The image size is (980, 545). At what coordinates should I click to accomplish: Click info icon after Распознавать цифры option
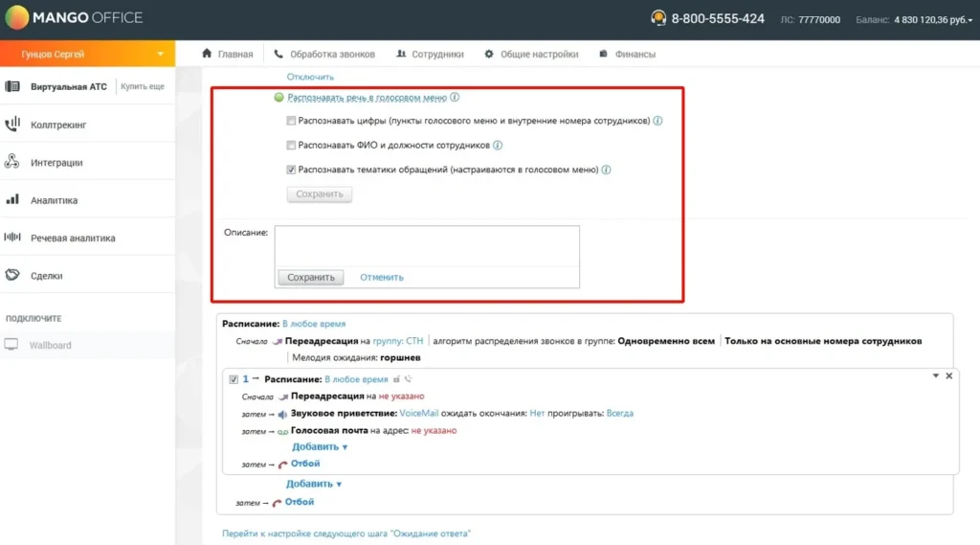658,121
